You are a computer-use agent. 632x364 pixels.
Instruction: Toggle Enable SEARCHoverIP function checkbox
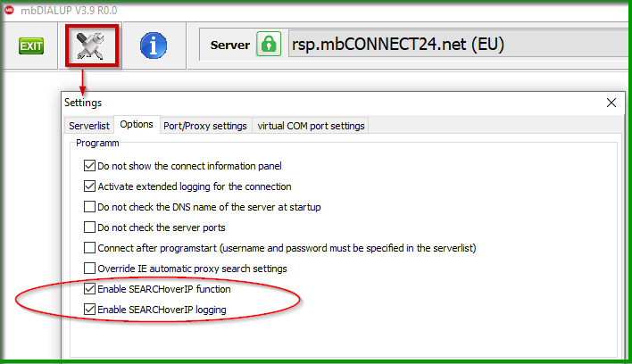click(x=89, y=289)
